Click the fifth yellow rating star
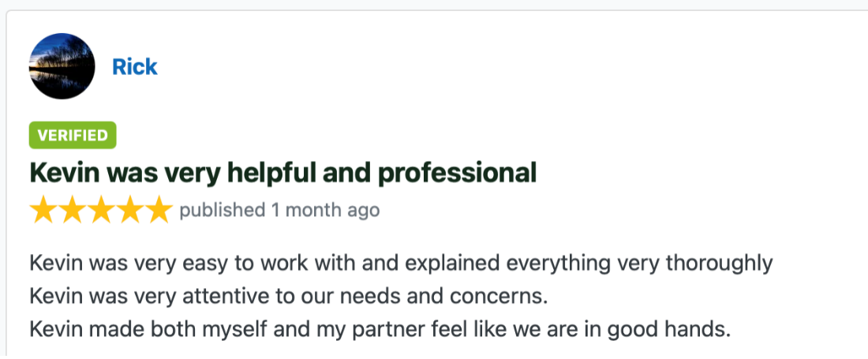 (158, 211)
